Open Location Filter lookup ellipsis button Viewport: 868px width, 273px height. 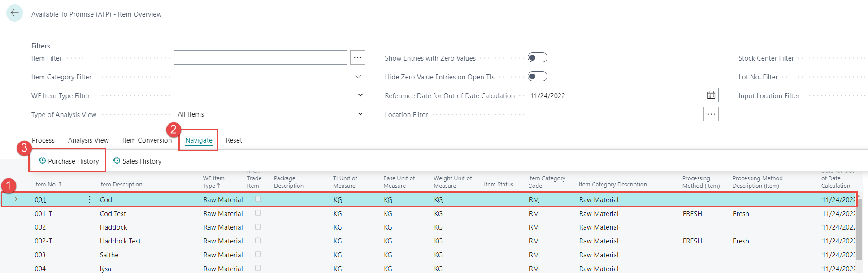[711, 114]
